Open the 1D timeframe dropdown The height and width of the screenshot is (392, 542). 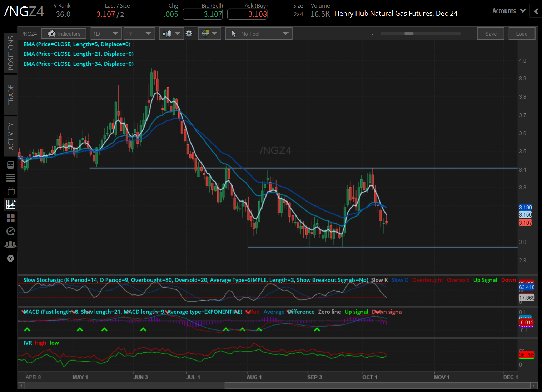[x=106, y=33]
